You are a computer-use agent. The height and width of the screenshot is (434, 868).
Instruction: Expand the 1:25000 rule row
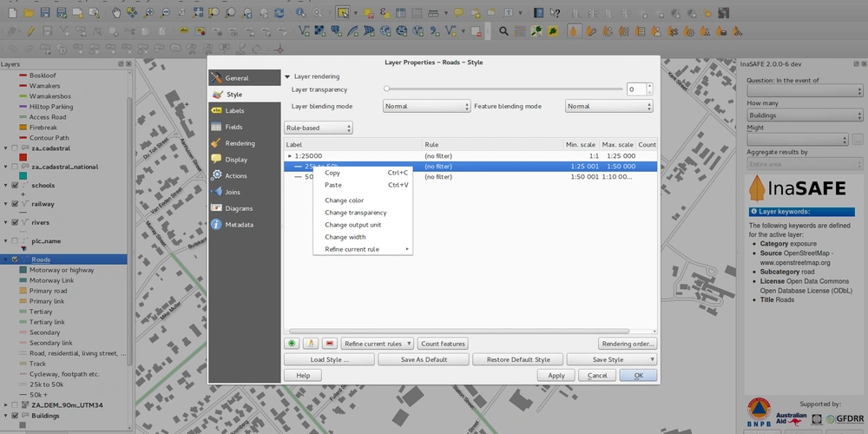click(290, 156)
